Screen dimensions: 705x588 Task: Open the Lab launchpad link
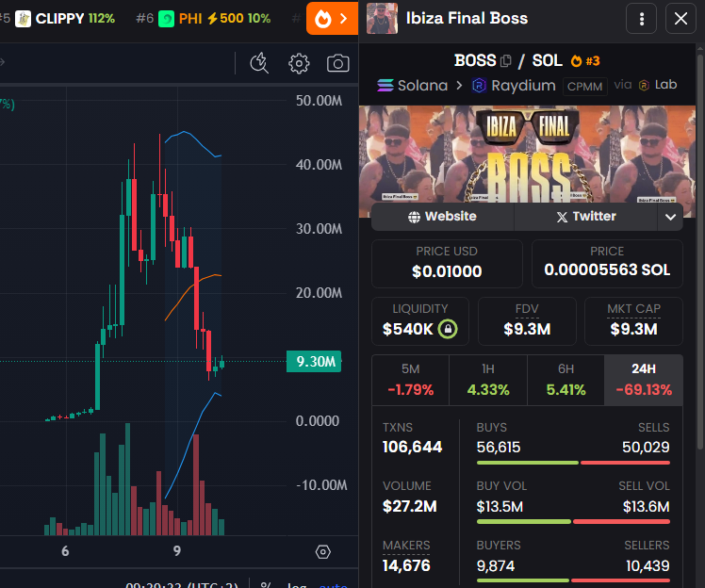(658, 85)
